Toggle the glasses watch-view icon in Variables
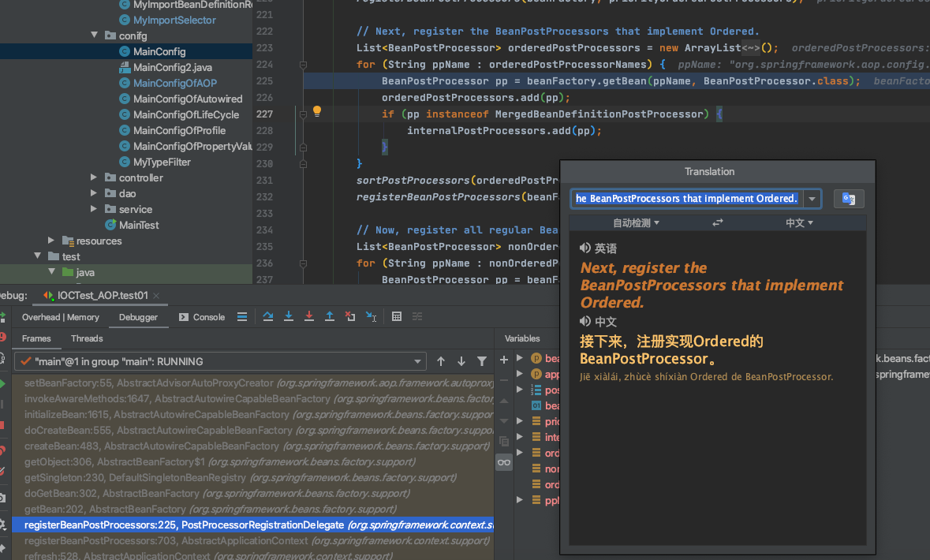930x560 pixels. tap(503, 462)
